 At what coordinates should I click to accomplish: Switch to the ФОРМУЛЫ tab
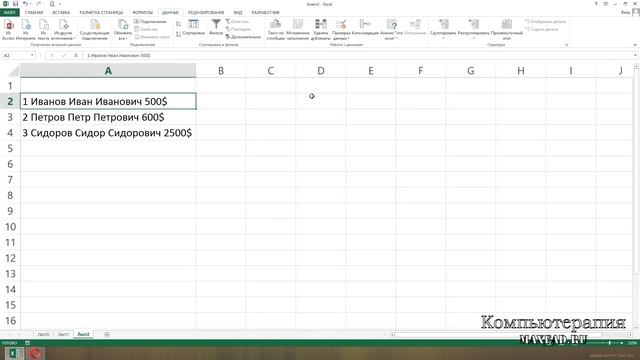point(143,13)
